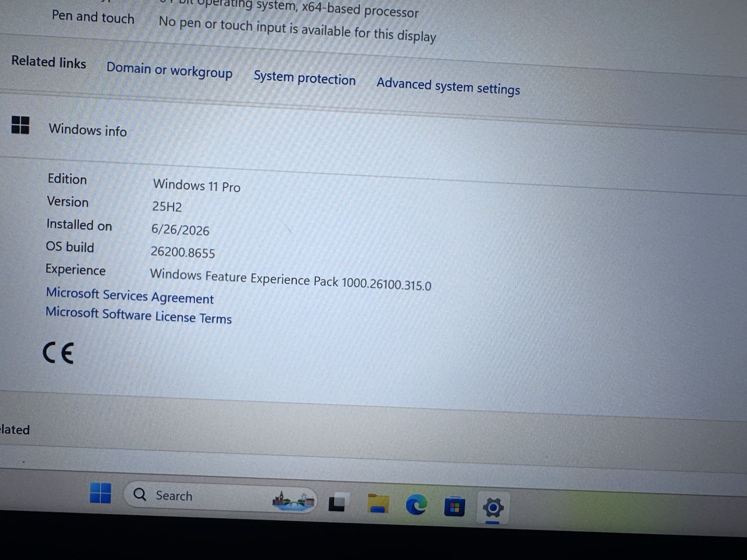
Task: Open Advanced system settings link
Action: point(448,86)
